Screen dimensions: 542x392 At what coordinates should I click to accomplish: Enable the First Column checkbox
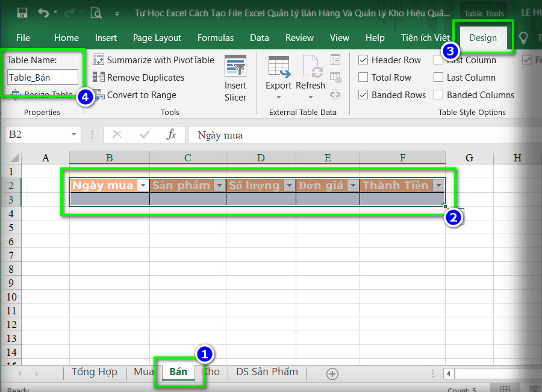(438, 60)
